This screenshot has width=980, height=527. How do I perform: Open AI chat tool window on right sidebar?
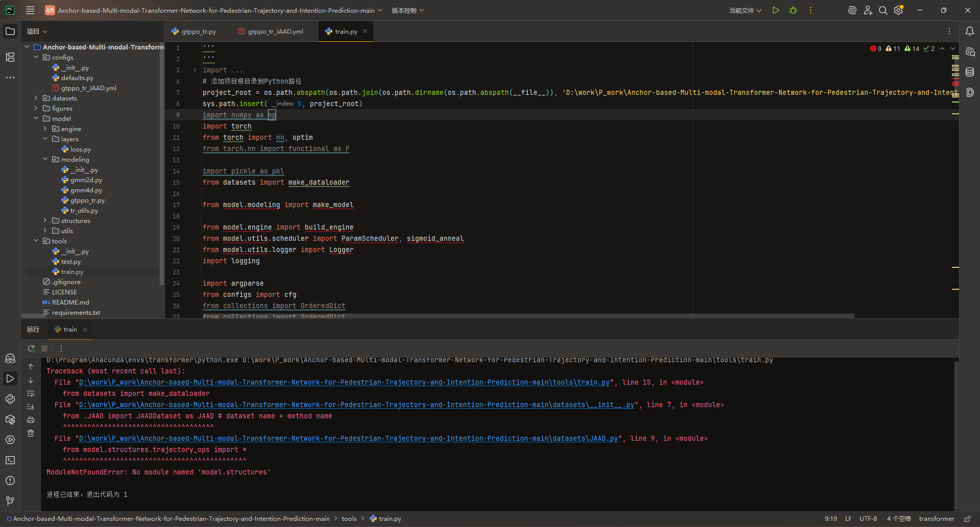[970, 52]
